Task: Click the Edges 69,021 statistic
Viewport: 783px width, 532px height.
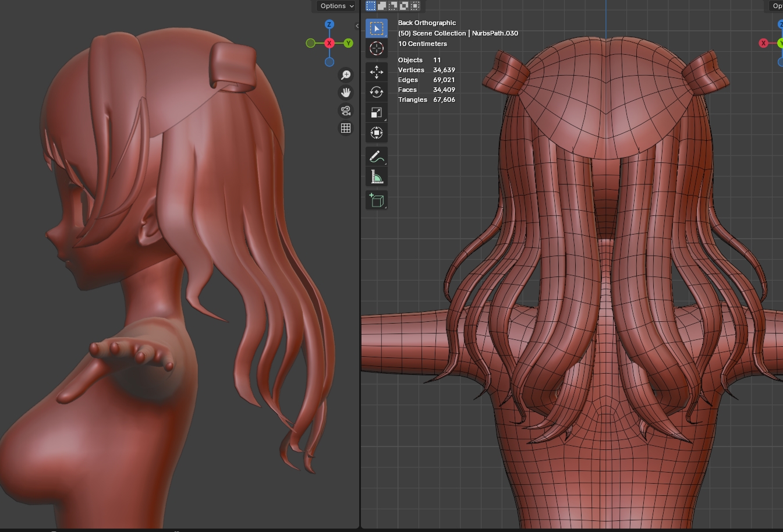Action: [427, 80]
